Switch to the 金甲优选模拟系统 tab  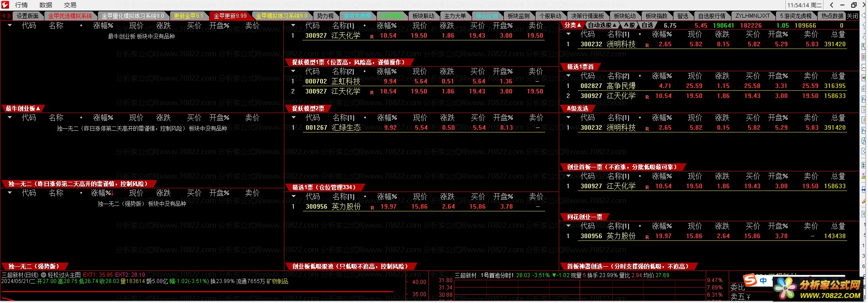pos(70,16)
